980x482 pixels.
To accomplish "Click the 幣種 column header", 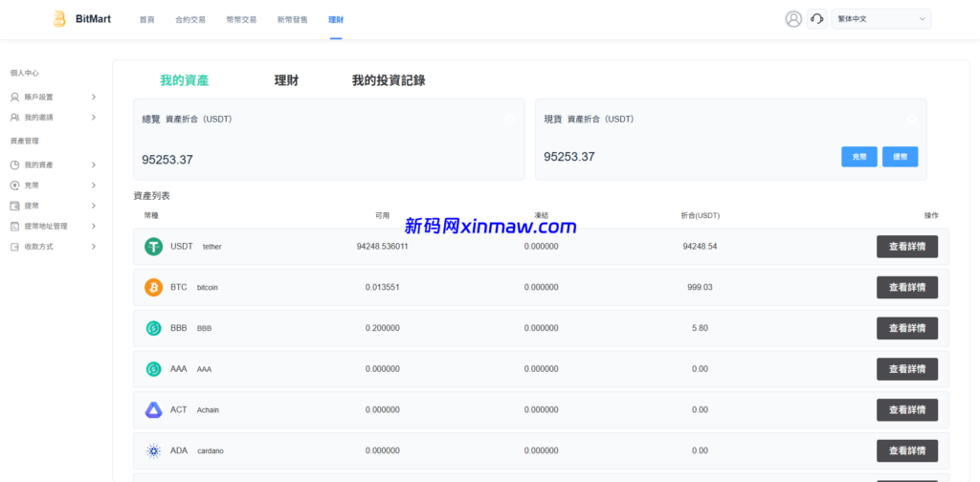I will click(151, 215).
